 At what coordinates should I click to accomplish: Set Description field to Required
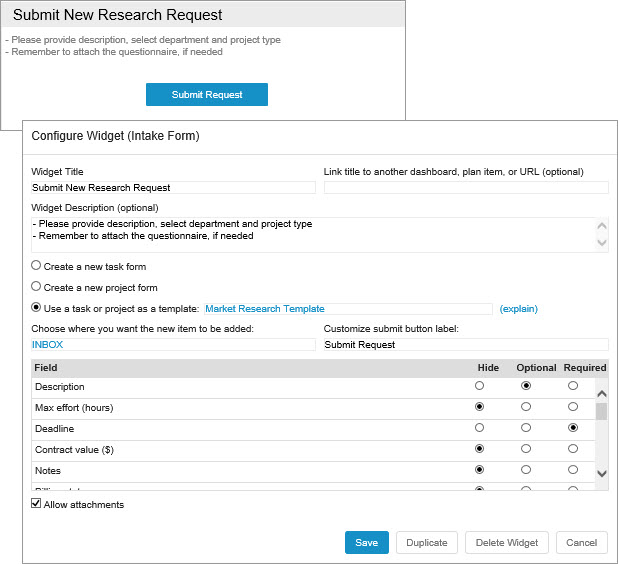573,386
